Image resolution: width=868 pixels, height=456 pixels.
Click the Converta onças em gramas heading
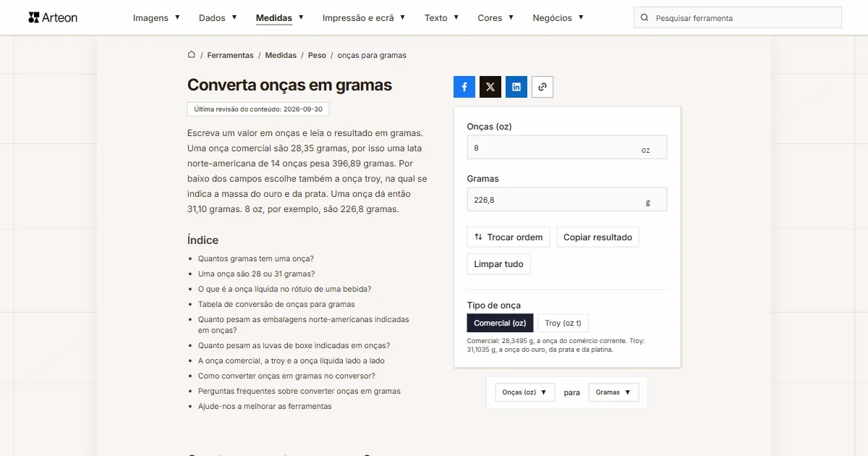289,85
